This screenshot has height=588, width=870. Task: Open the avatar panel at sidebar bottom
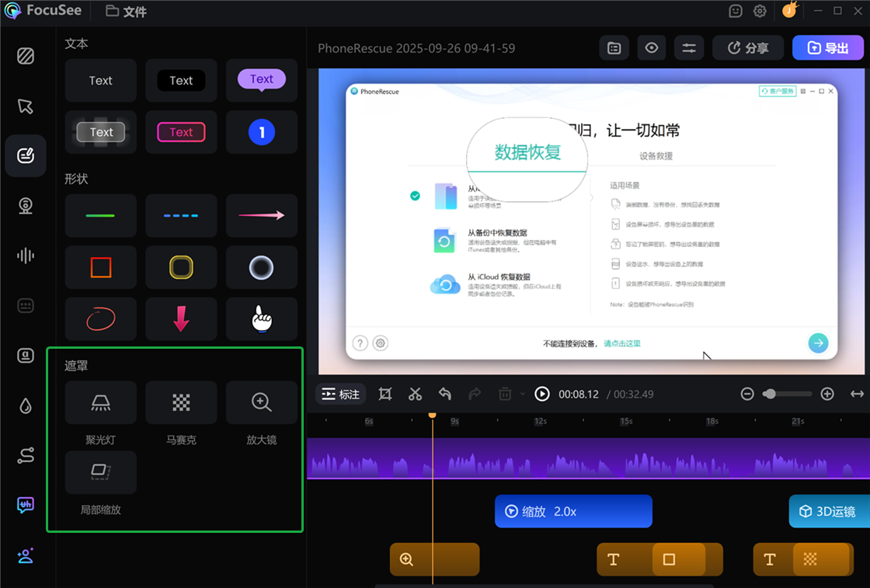pos(26,555)
